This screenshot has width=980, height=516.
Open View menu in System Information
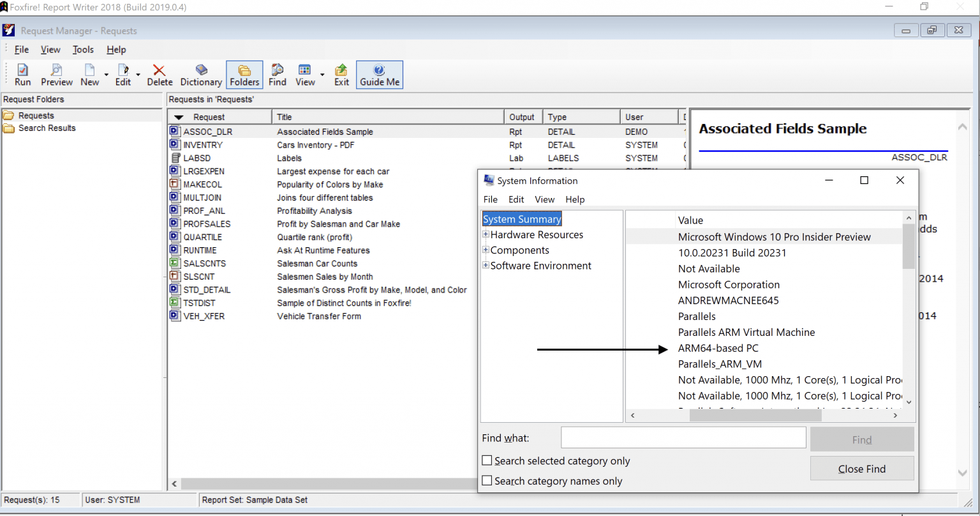[544, 199]
